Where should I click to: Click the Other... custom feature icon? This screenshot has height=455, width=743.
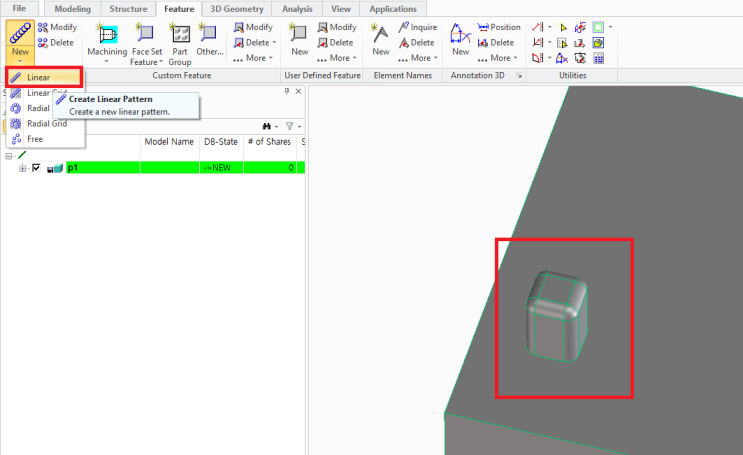coord(208,33)
